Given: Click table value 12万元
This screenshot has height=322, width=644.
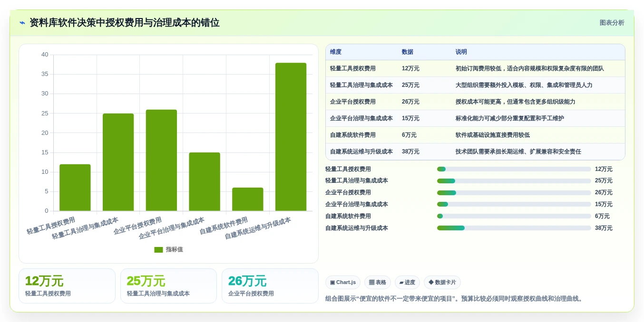Looking at the screenshot, I should (x=410, y=68).
